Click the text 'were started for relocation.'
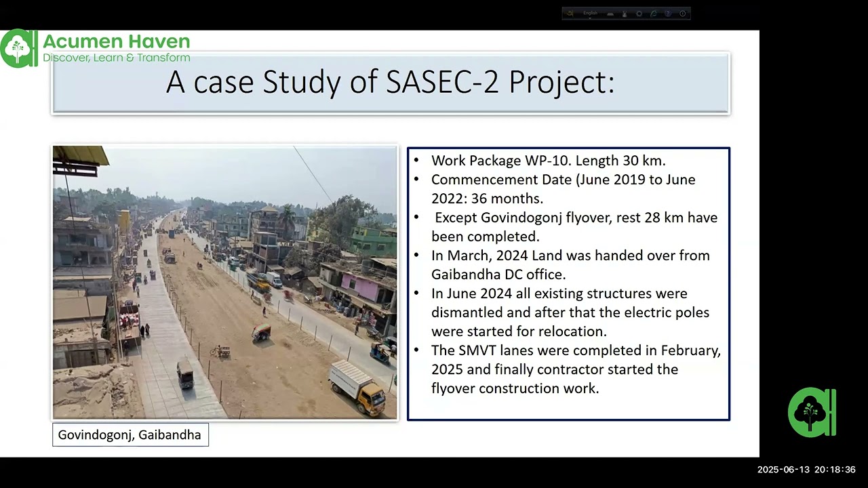Image resolution: width=868 pixels, height=488 pixels. click(x=519, y=331)
